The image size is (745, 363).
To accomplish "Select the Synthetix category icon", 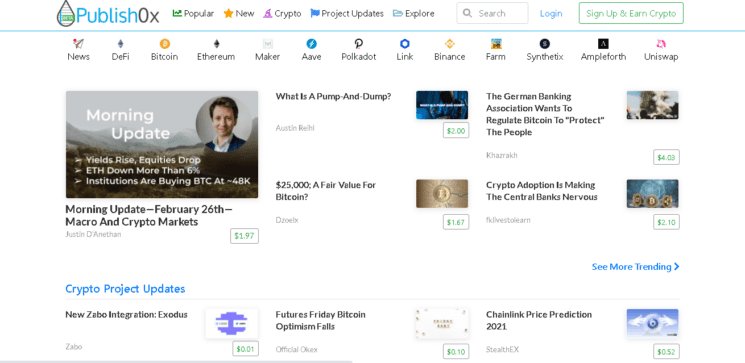I will tap(544, 44).
